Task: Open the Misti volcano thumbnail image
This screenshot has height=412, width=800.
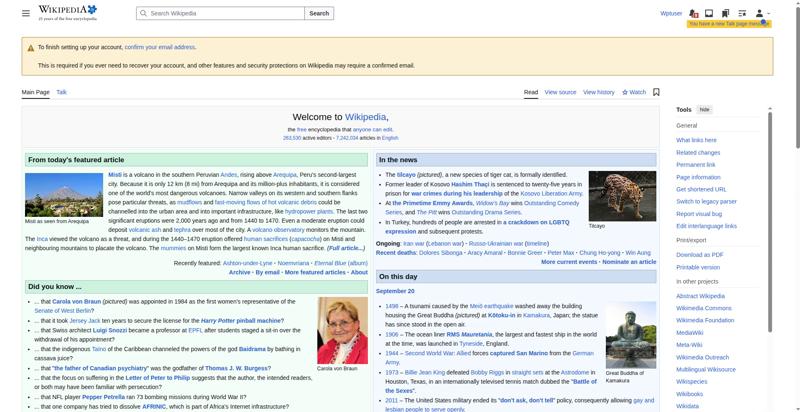Action: [64, 195]
